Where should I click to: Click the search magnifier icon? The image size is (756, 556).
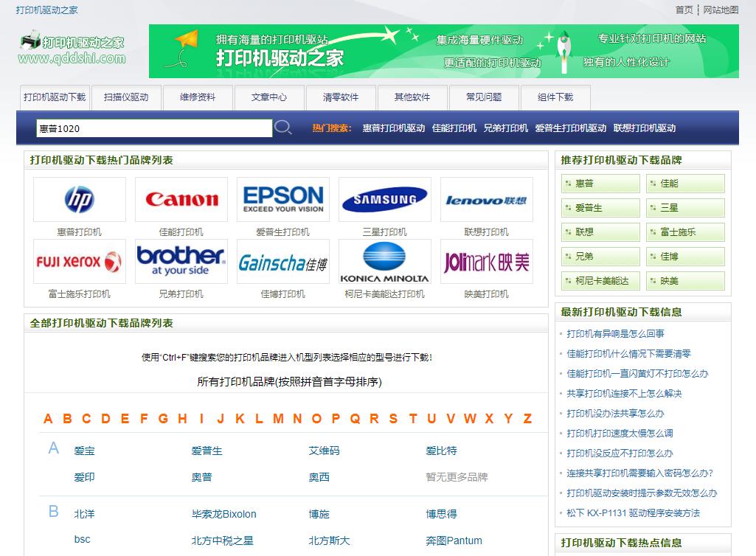[x=283, y=128]
